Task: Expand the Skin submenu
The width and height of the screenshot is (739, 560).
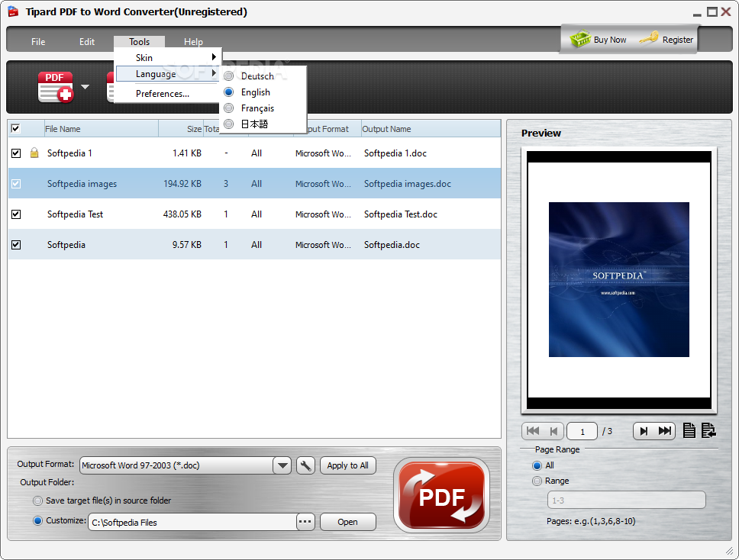Action: 167,57
